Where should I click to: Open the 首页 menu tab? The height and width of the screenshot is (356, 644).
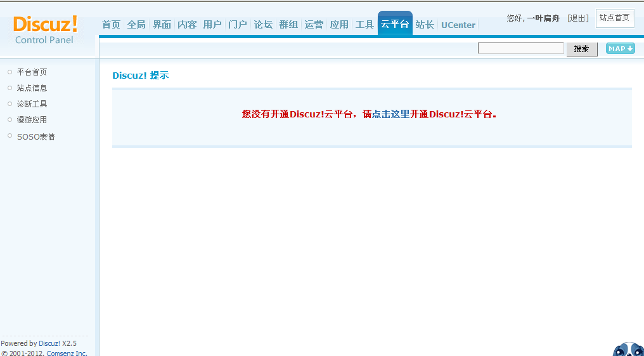[x=111, y=25]
